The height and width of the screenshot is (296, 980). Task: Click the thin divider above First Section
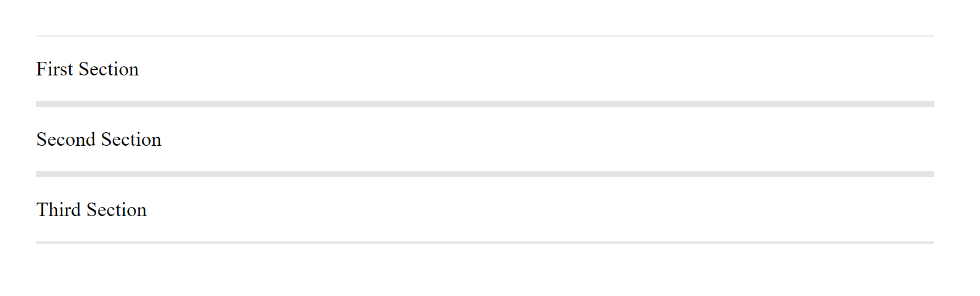pos(484,36)
